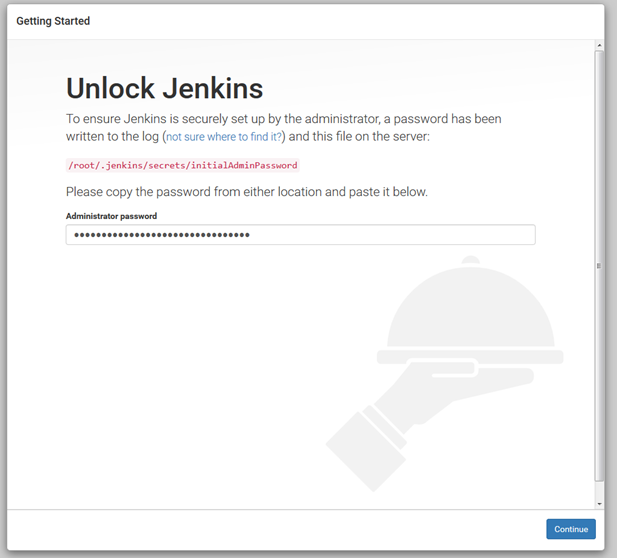Click the empty footer bar left of Continue
The height and width of the screenshot is (558, 617).
coord(270,528)
